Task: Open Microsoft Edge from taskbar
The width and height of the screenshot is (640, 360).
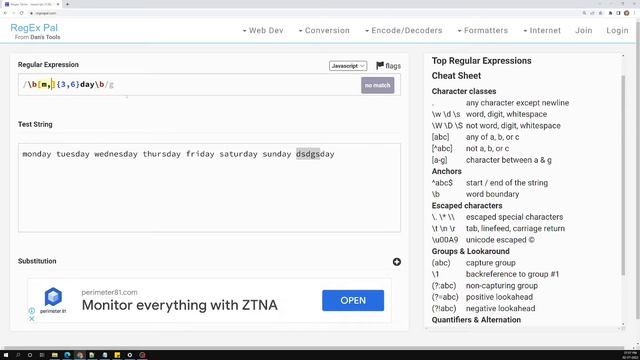Action: [x=67, y=355]
